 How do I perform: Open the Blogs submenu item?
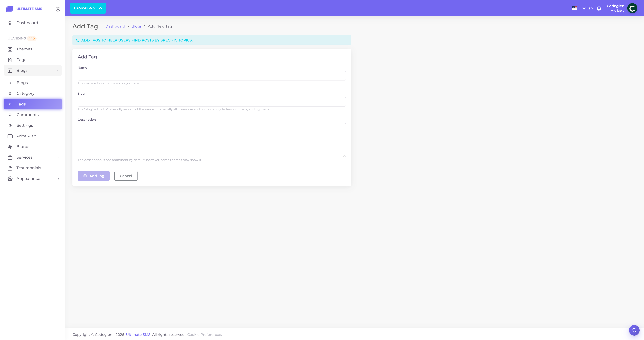tap(33, 83)
